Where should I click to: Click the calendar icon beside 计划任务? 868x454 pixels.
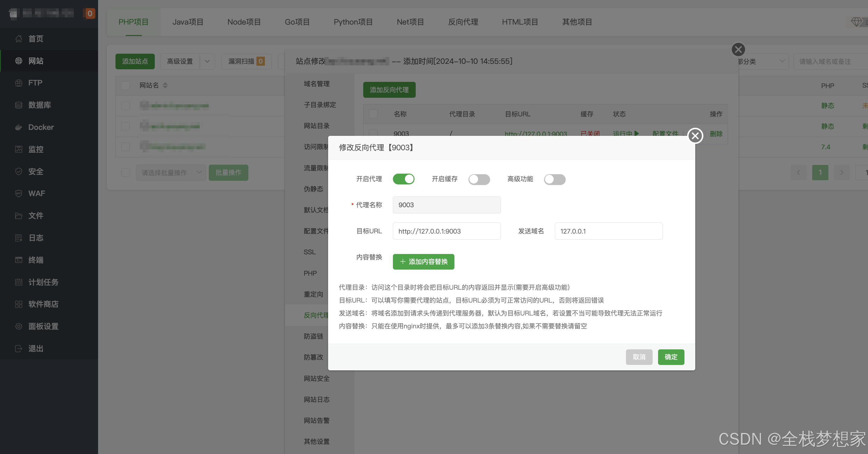click(19, 282)
